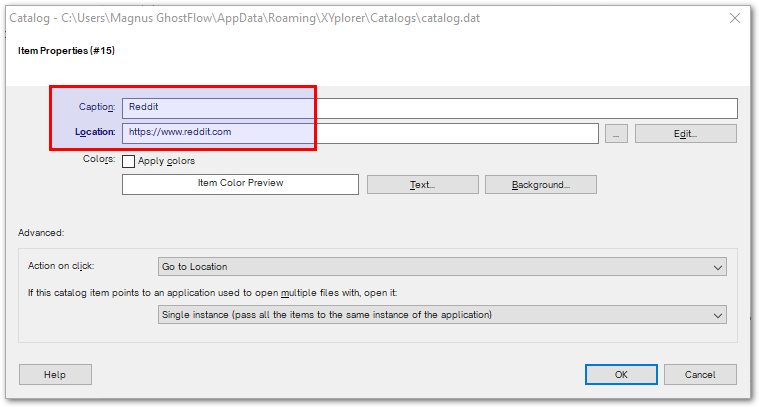Click the Item Properties (#15) heading
The width and height of the screenshot is (760, 408).
(x=66, y=51)
